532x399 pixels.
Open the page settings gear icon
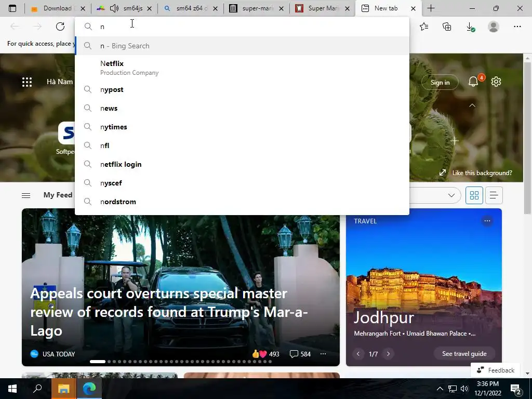496,82
